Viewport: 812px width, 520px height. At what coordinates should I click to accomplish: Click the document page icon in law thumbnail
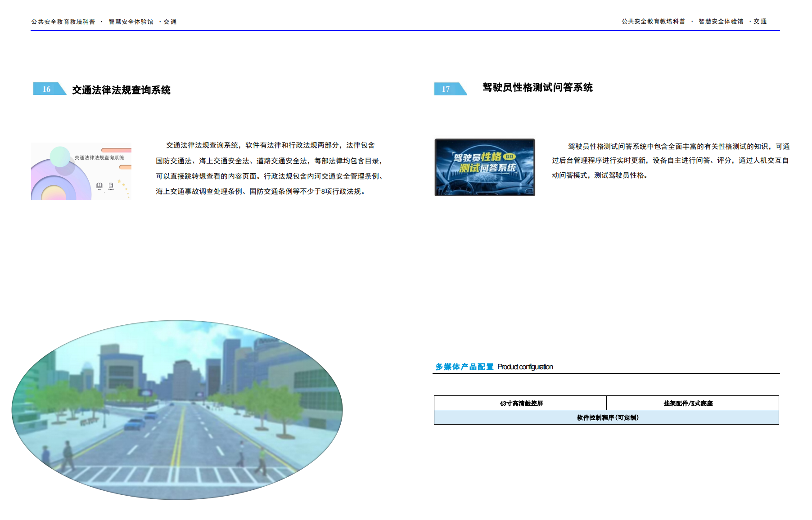pyautogui.click(x=111, y=185)
